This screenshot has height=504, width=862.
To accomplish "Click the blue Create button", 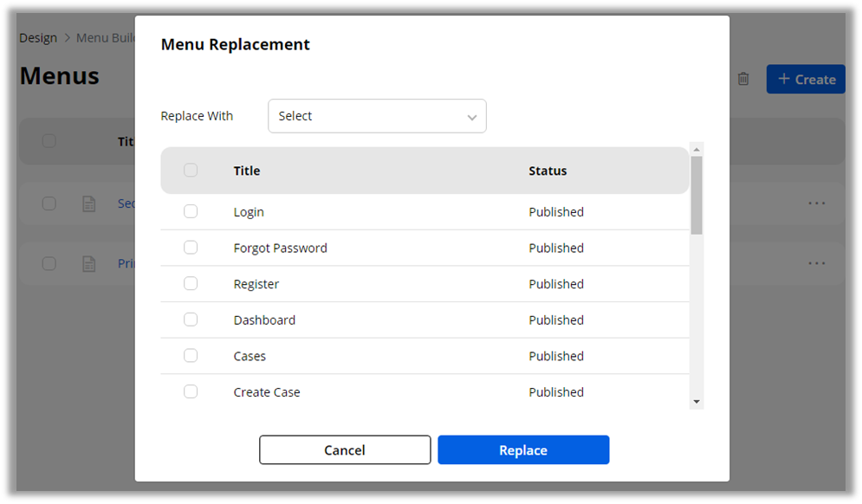I will [806, 79].
